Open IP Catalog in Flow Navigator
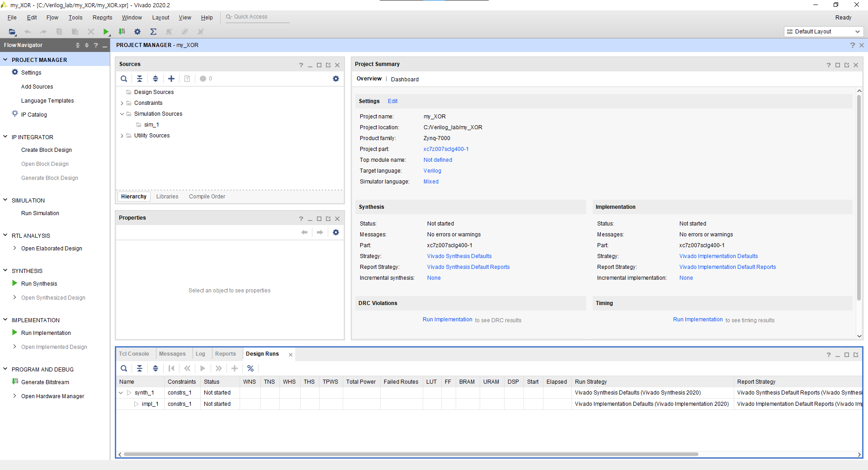This screenshot has width=868, height=470. pos(34,115)
